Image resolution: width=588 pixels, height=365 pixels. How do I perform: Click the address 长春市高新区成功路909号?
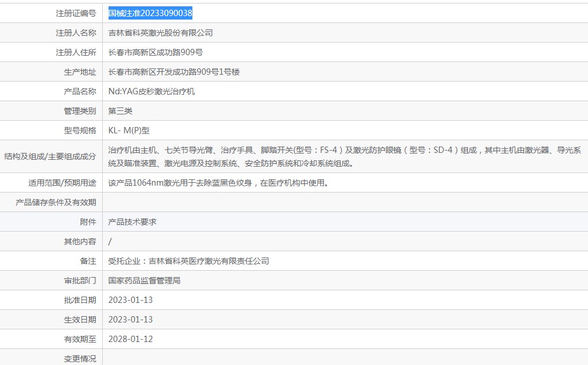pyautogui.click(x=156, y=52)
